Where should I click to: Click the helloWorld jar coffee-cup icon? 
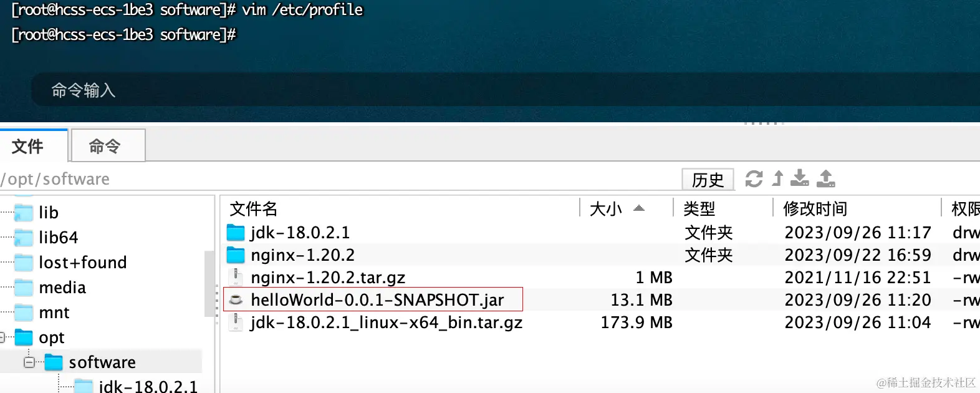coord(236,299)
